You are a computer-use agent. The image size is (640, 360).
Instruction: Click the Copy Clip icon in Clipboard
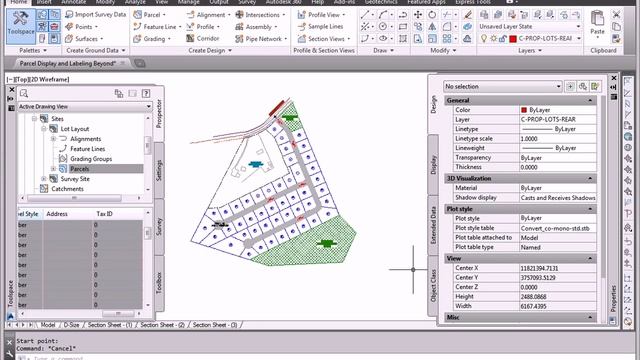pos(616,27)
